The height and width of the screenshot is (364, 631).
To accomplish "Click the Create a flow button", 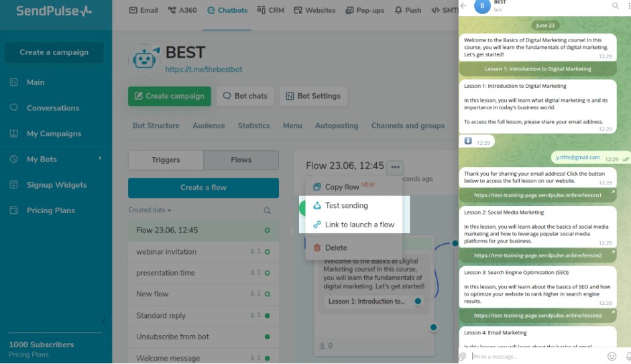I will tap(203, 188).
